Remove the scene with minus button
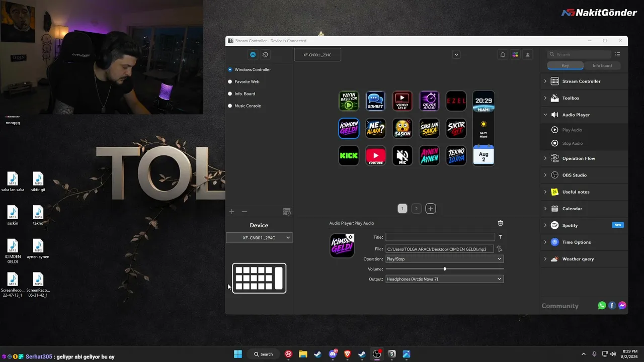 click(x=245, y=212)
